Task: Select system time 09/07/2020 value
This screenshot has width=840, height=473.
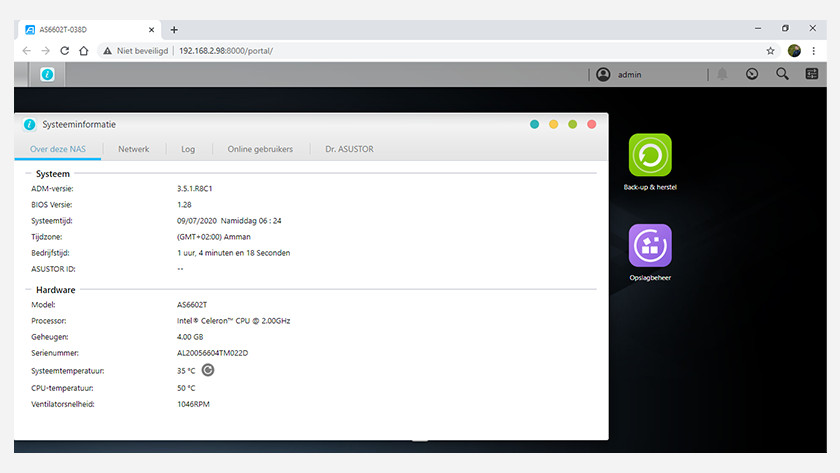Action: pyautogui.click(x=229, y=221)
